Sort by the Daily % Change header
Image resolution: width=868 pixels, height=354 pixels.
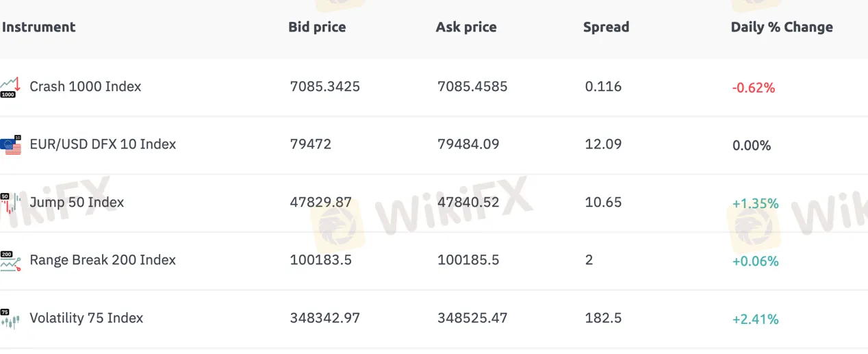[x=782, y=27]
